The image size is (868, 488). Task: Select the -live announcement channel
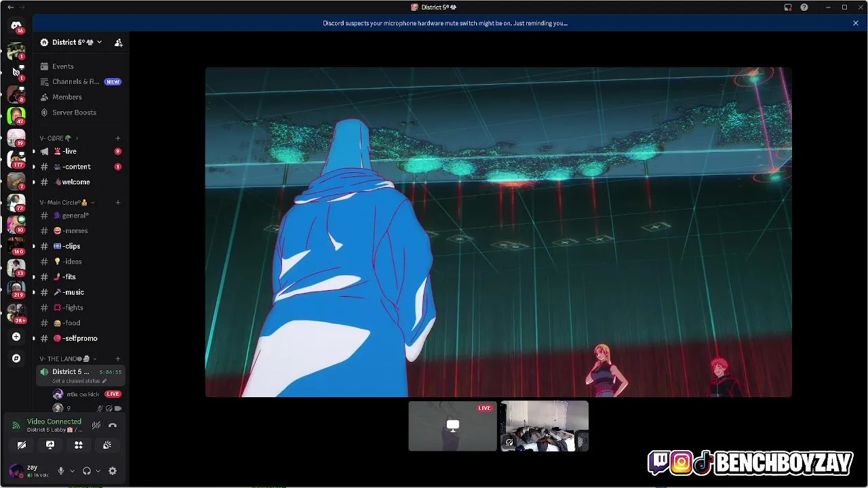click(81, 151)
